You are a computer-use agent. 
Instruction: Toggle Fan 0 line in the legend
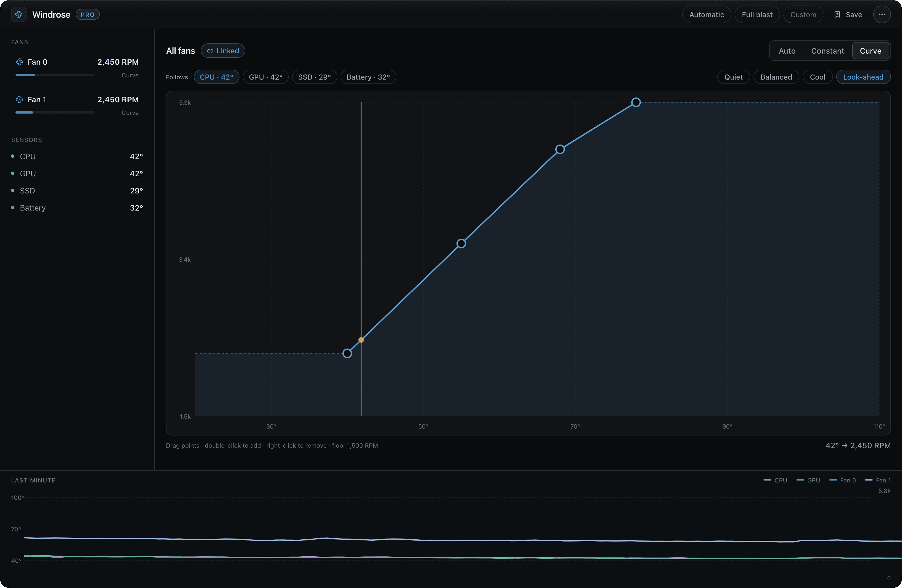[842, 480]
